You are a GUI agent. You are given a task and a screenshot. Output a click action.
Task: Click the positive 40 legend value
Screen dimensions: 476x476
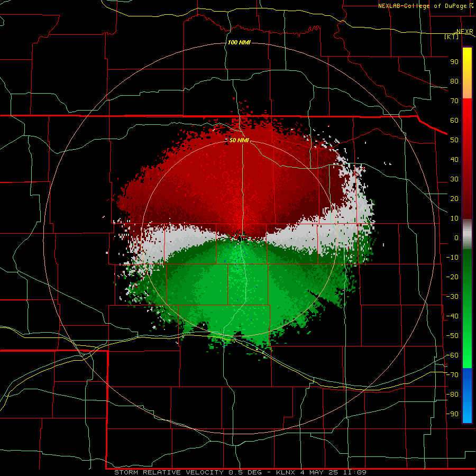click(x=454, y=160)
